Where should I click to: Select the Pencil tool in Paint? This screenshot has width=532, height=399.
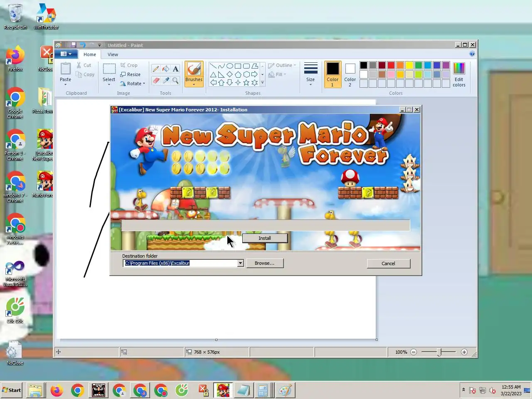click(156, 69)
